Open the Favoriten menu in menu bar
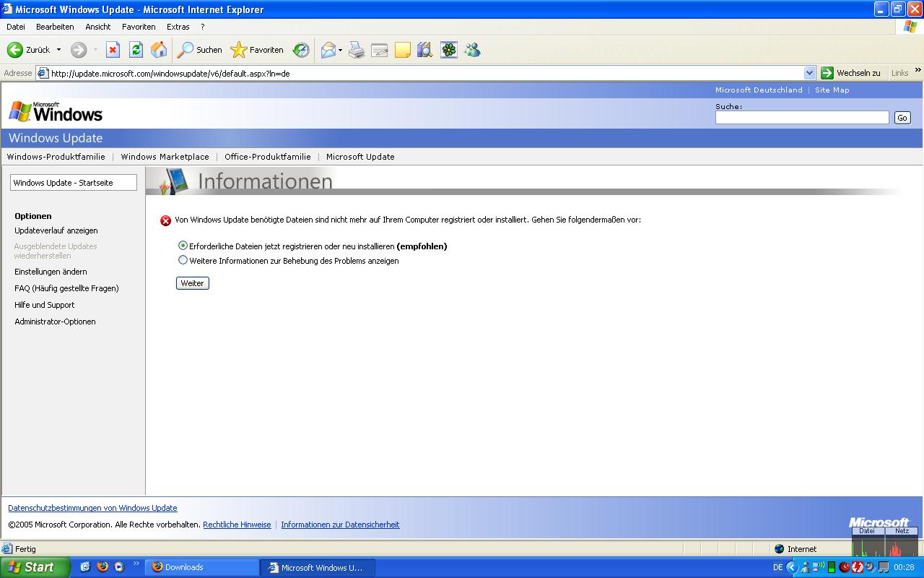 pos(139,27)
